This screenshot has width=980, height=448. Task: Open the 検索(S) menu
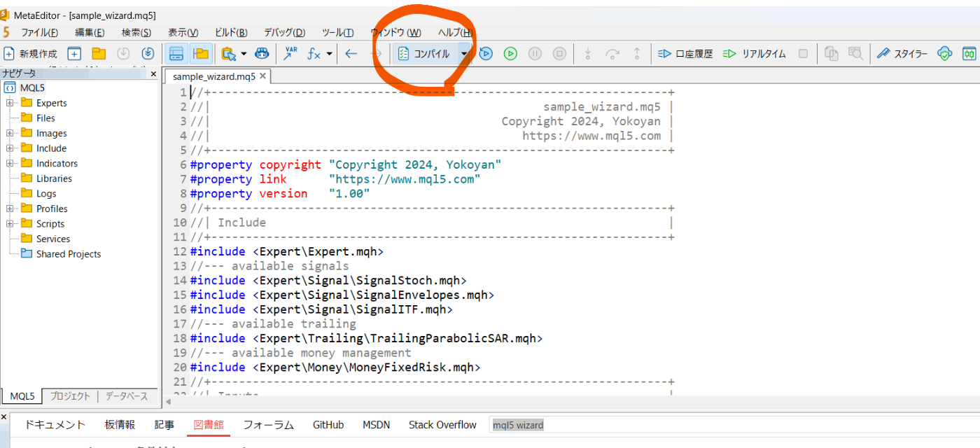coord(136,32)
